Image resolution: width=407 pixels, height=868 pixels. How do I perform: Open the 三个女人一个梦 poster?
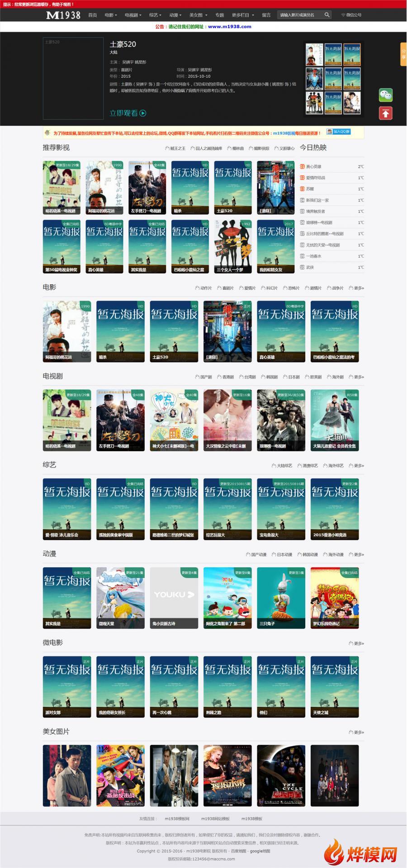tap(233, 246)
